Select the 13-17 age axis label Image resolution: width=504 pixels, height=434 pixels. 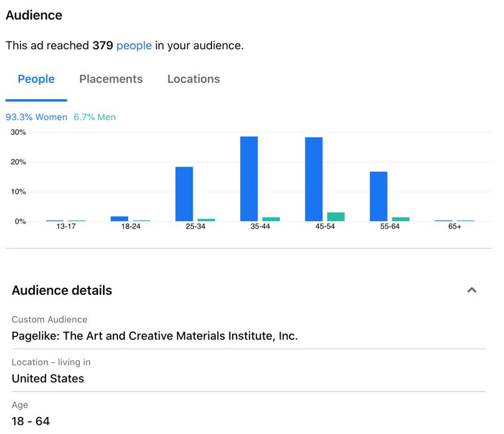[66, 227]
